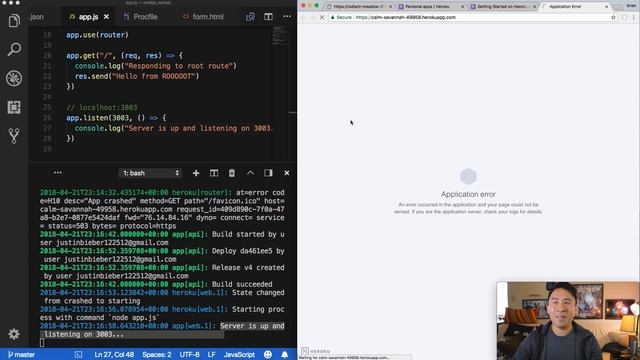
Task: Change encoding via 'UTF-8' status item
Action: 189,355
